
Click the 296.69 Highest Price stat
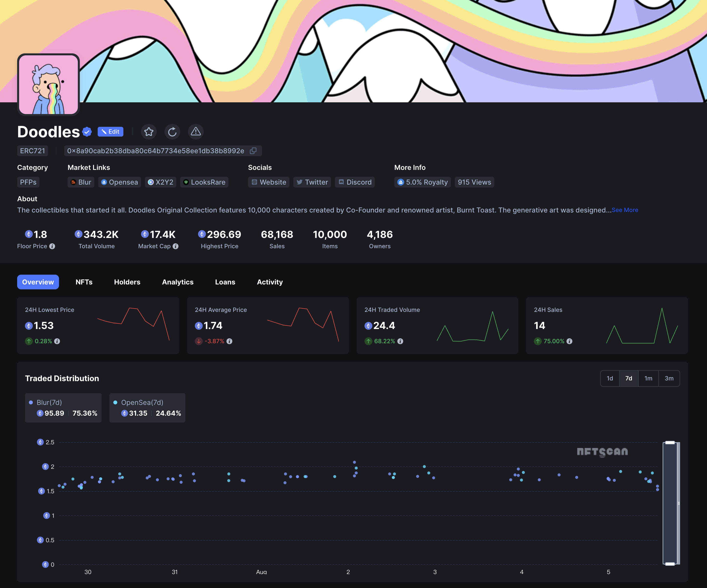[x=220, y=239]
